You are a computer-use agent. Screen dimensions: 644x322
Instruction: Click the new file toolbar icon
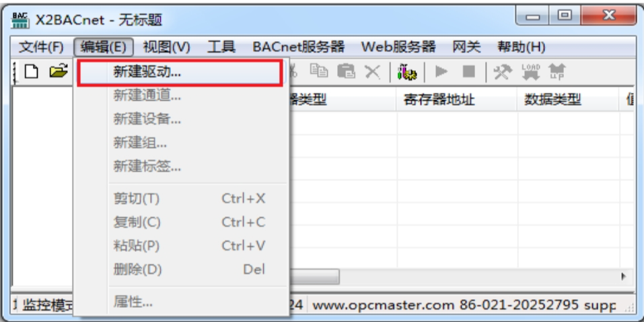pos(32,72)
